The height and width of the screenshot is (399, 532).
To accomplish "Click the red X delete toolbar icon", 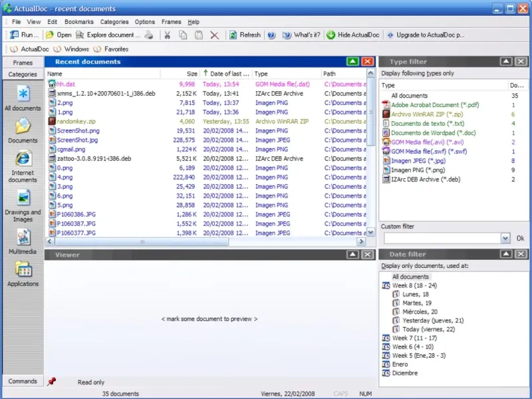I will [214, 35].
